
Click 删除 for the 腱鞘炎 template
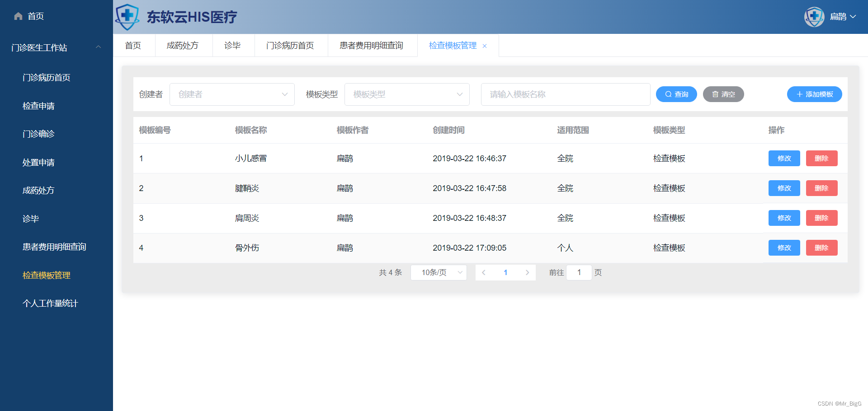point(822,188)
